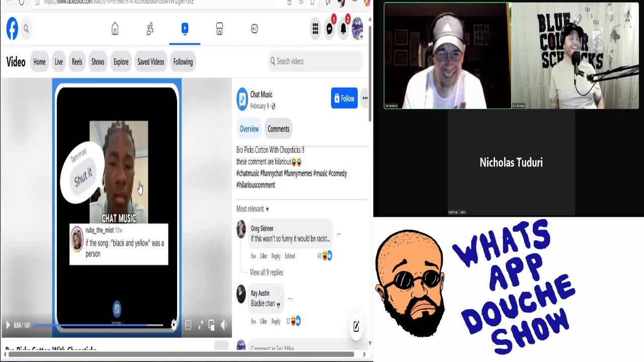644x362 pixels.
Task: Show reactions on Ray Austin's comment
Action: 293,321
